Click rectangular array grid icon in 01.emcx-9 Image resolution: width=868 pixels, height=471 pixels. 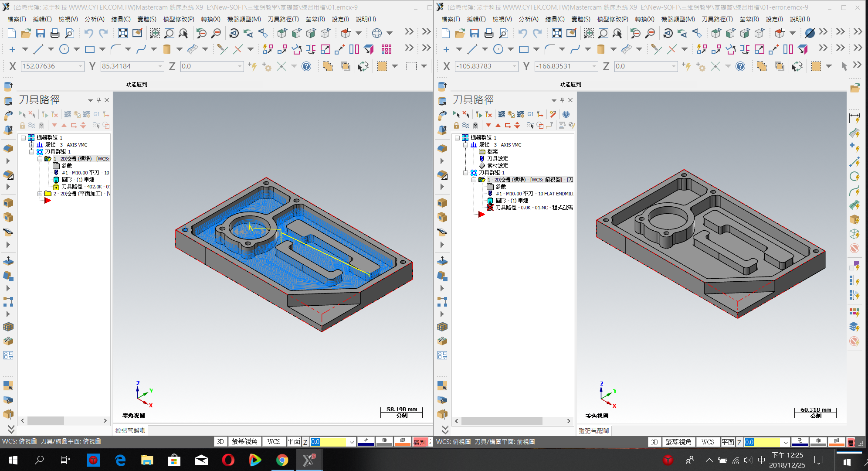(387, 49)
